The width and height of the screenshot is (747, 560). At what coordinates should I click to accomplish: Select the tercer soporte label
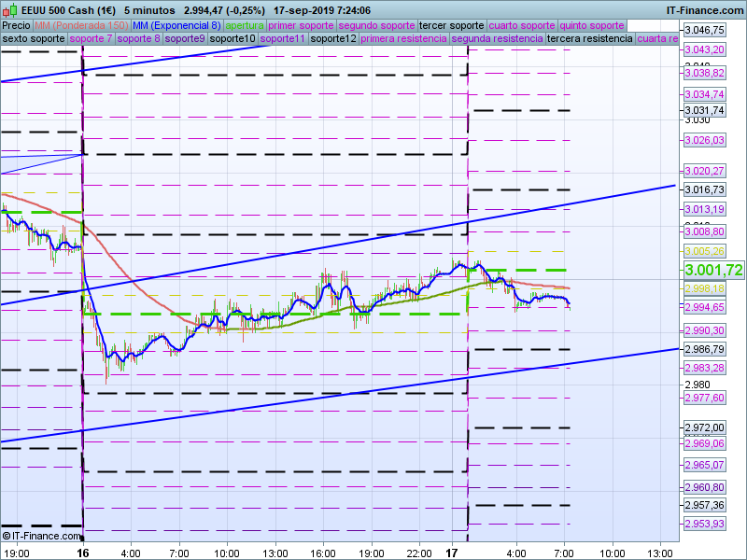(452, 25)
